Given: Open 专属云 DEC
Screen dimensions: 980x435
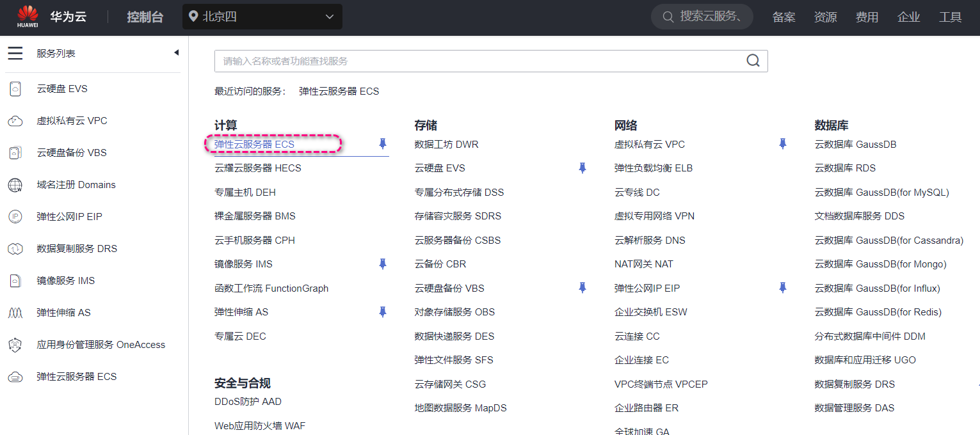Looking at the screenshot, I should coord(240,336).
